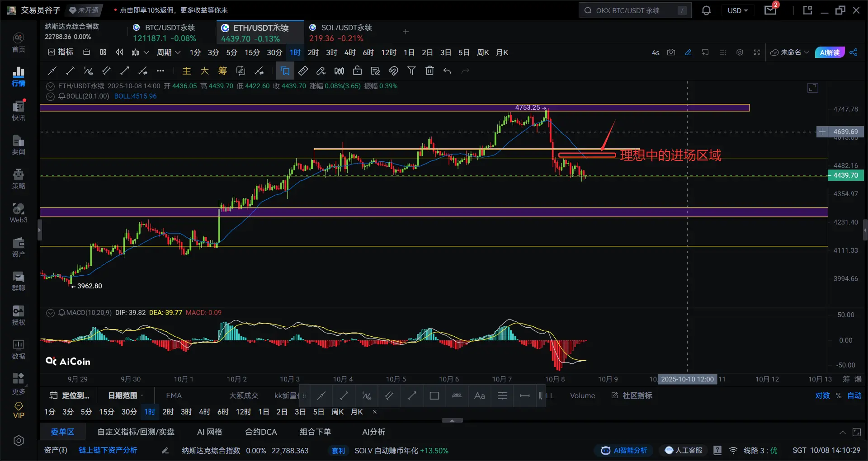The image size is (868, 461).
Task: Open the USD currency dropdown
Action: pos(738,10)
